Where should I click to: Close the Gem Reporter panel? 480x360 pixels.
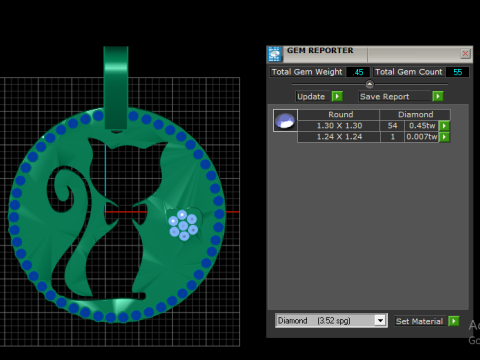(465, 53)
